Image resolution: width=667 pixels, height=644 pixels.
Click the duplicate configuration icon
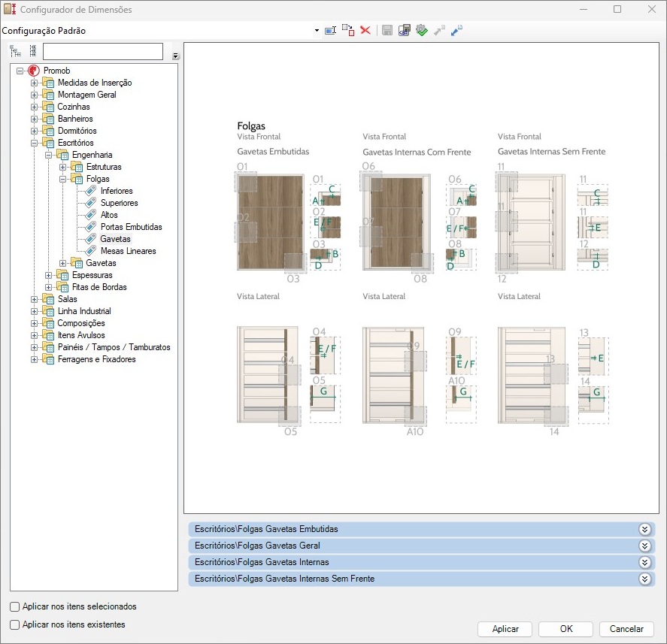(348, 30)
